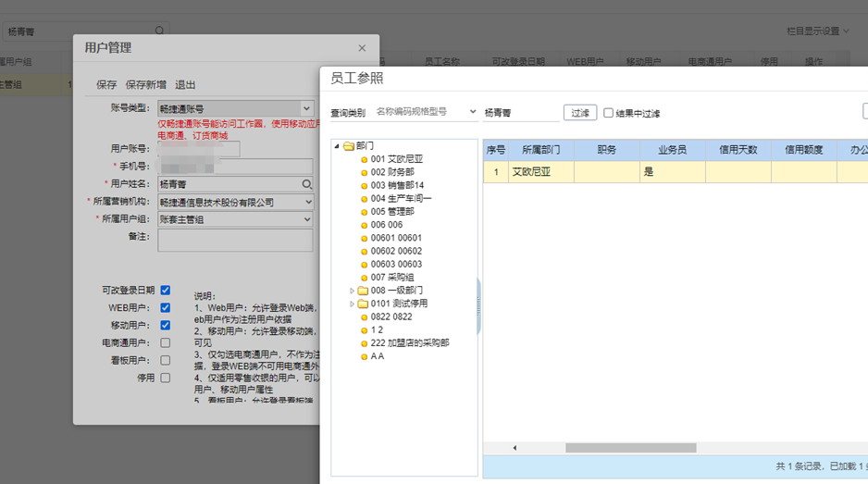
Task: Click 保存新增 in the toolbar
Action: [145, 84]
